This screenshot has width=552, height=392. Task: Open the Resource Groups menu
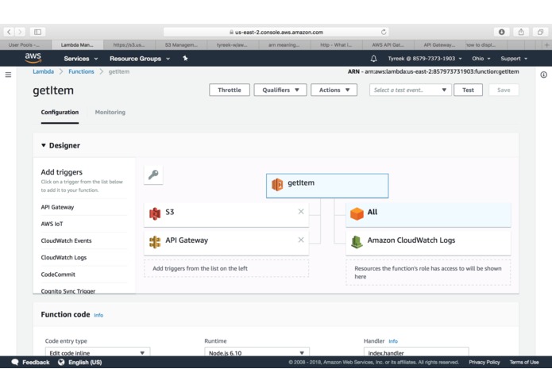(140, 59)
